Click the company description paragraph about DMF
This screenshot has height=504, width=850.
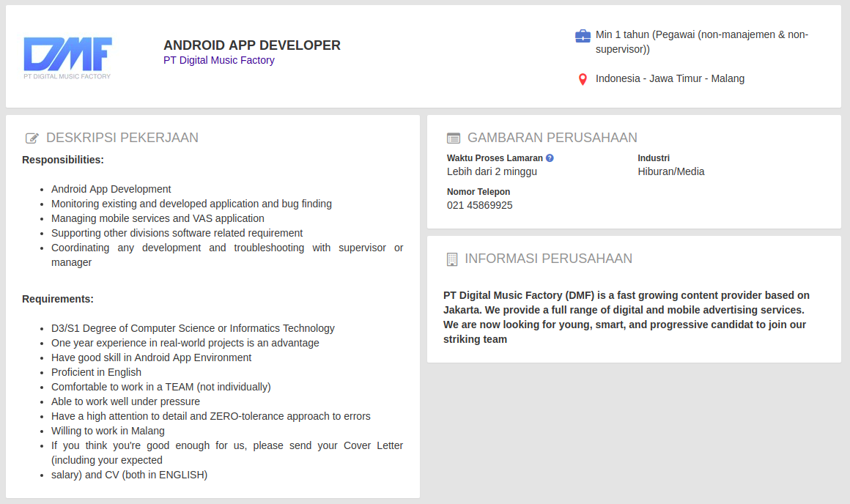(627, 317)
